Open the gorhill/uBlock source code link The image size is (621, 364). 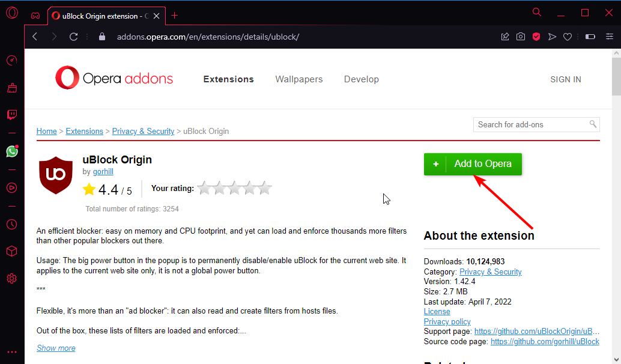545,341
